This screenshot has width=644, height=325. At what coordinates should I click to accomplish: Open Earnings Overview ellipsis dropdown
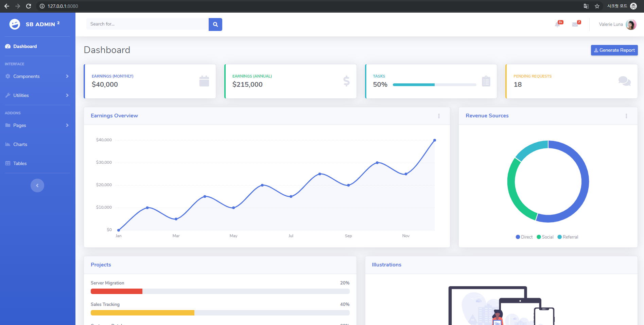point(439,116)
